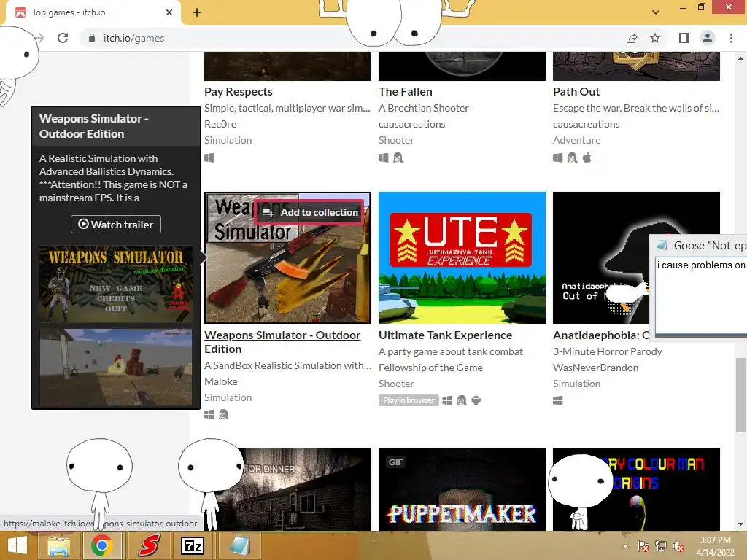Open the Windows Start button
The height and width of the screenshot is (560, 747).
tap(18, 545)
